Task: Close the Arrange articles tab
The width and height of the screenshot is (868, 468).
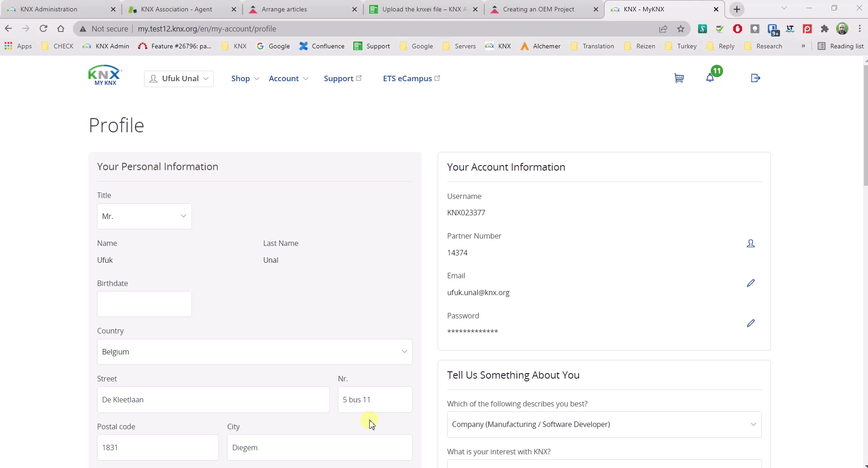Action: tap(355, 9)
